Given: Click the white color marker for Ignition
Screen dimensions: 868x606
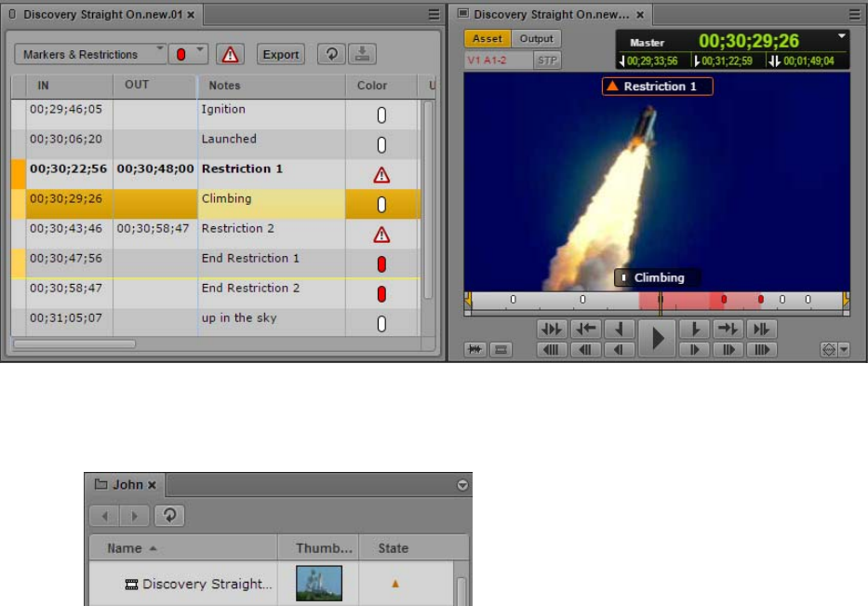Looking at the screenshot, I should [381, 115].
